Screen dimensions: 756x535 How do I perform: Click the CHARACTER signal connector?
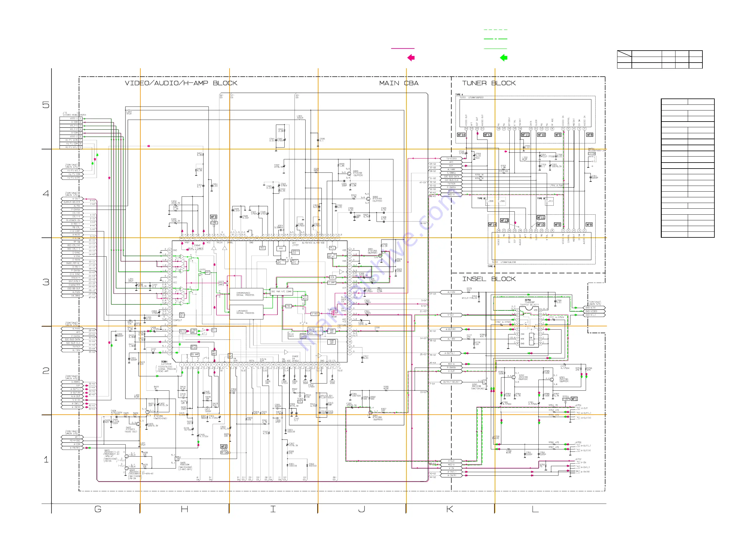click(73, 285)
